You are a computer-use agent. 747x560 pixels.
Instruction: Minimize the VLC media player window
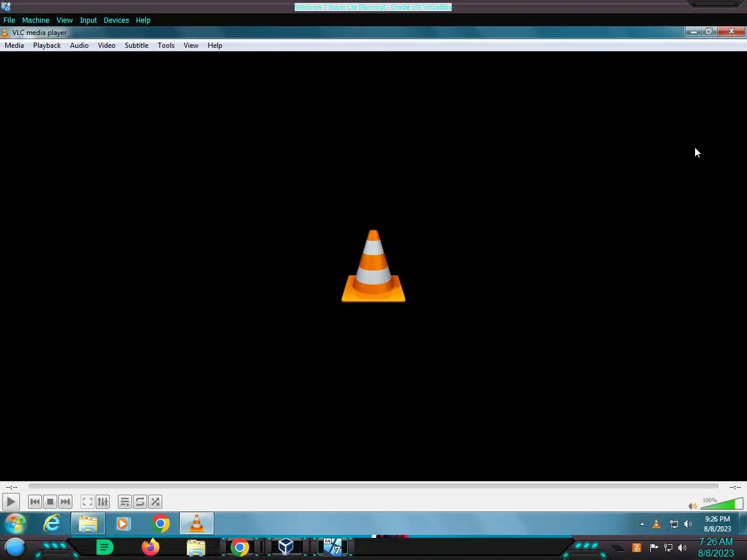pyautogui.click(x=693, y=32)
